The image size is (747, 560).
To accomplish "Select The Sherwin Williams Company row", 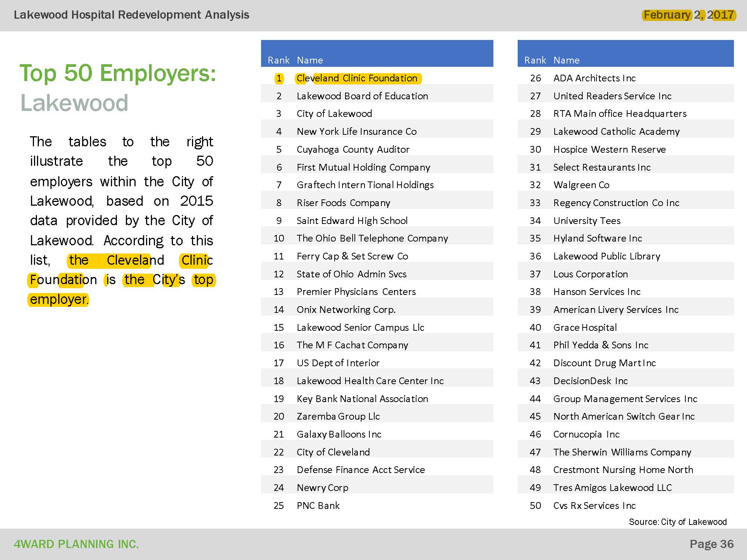I will (x=622, y=452).
